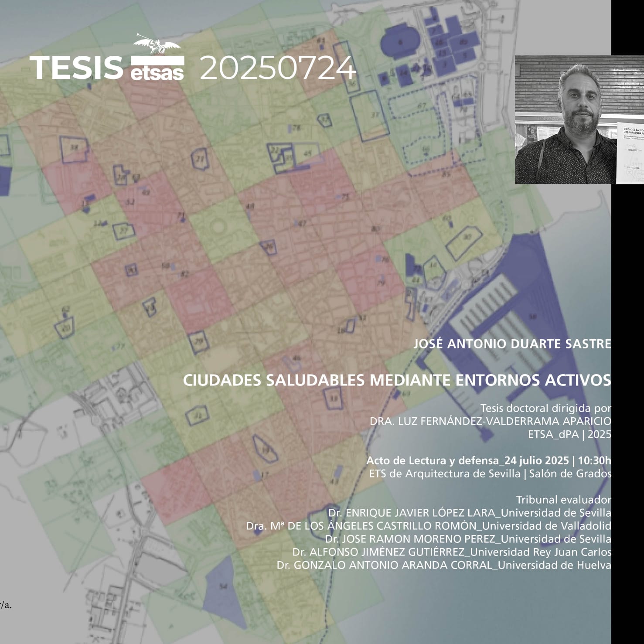Select Dr. Gonzalo Antonio Aranda Corral entry
The image size is (644, 644).
[x=443, y=565]
